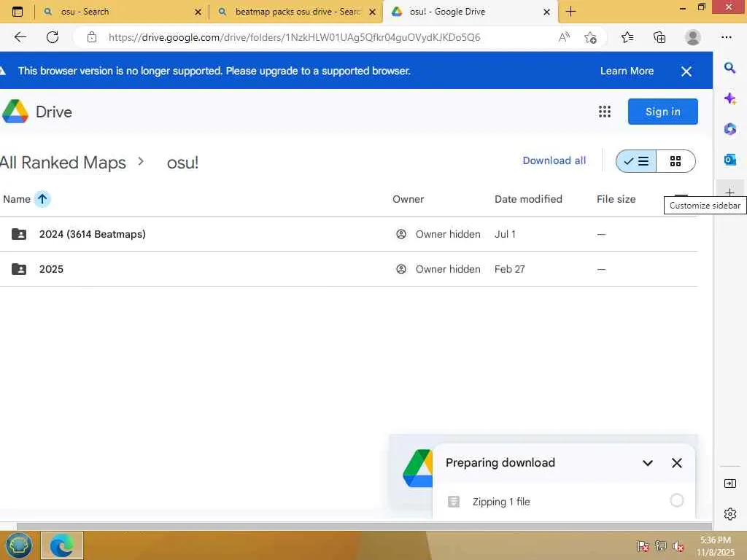
Task: Reload the page with the refresh icon
Action: tap(53, 37)
